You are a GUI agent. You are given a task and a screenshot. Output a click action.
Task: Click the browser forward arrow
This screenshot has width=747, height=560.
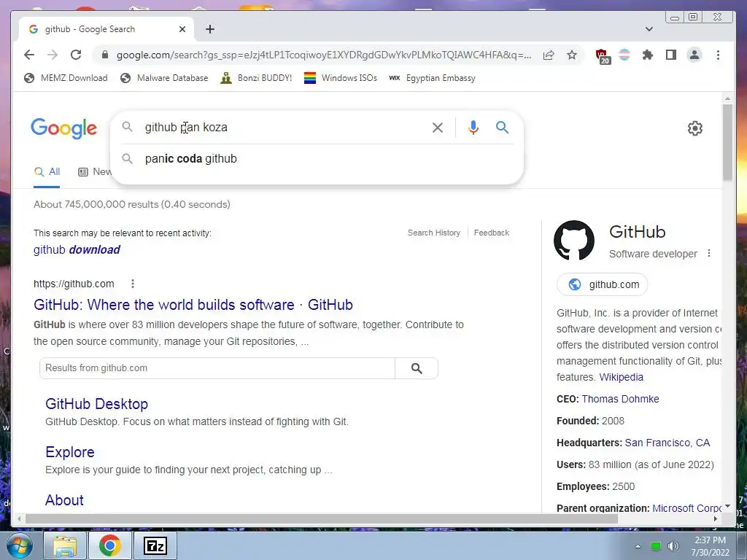tap(53, 55)
